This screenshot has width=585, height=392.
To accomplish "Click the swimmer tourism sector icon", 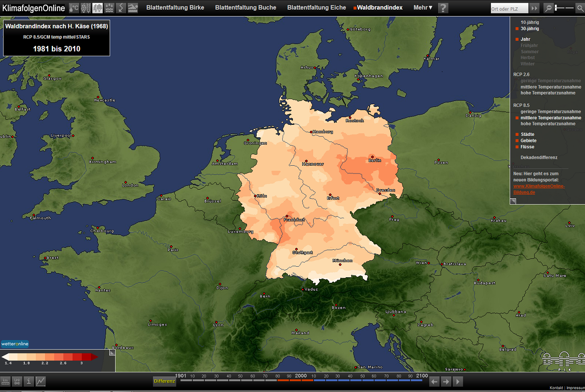I will [x=133, y=8].
